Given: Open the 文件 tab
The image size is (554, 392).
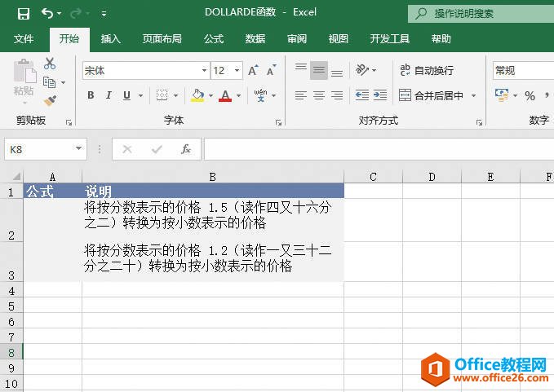Looking at the screenshot, I should [24, 39].
